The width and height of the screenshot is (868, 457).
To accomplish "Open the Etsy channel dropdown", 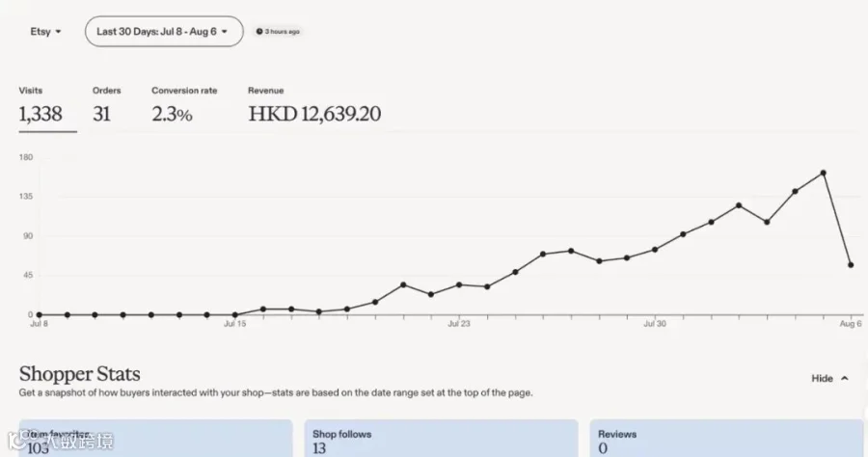I will pyautogui.click(x=45, y=32).
